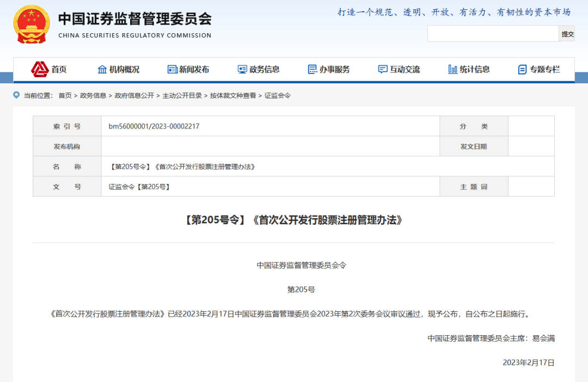
Task: Open breadcrumb link 政府信息公开
Action: pyautogui.click(x=134, y=96)
